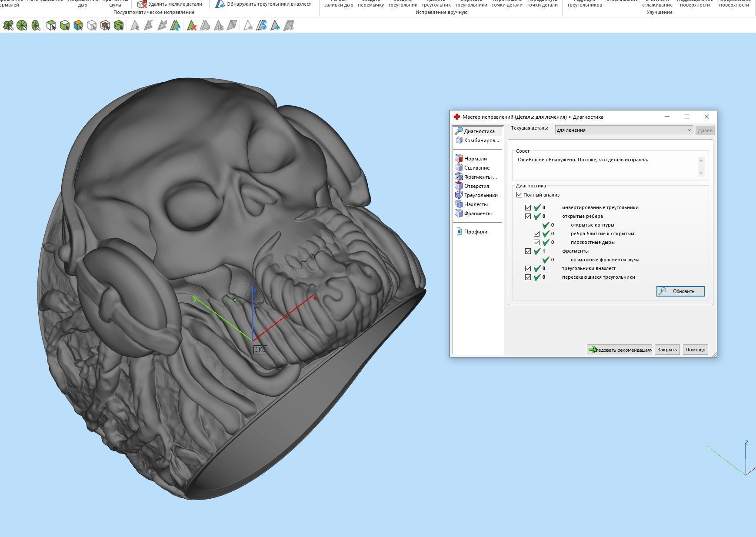Image resolution: width=756 pixels, height=537 pixels.
Task: Click the Закрыть button
Action: point(667,350)
